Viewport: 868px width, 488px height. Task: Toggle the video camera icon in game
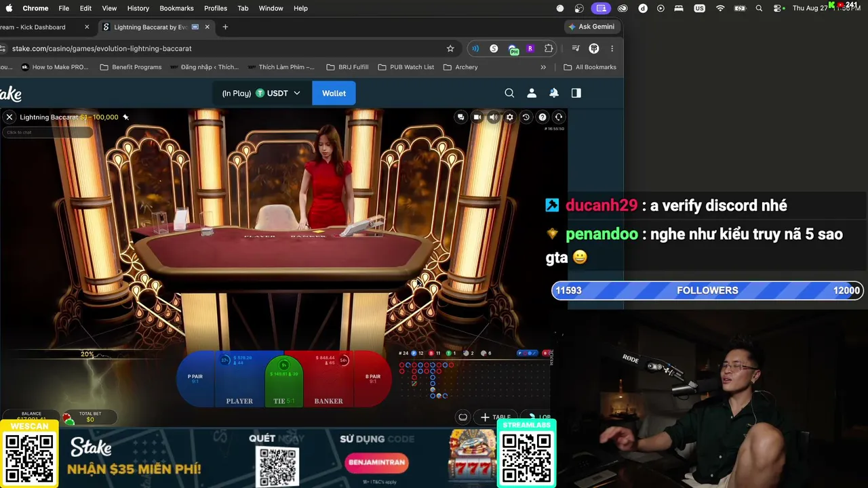477,117
